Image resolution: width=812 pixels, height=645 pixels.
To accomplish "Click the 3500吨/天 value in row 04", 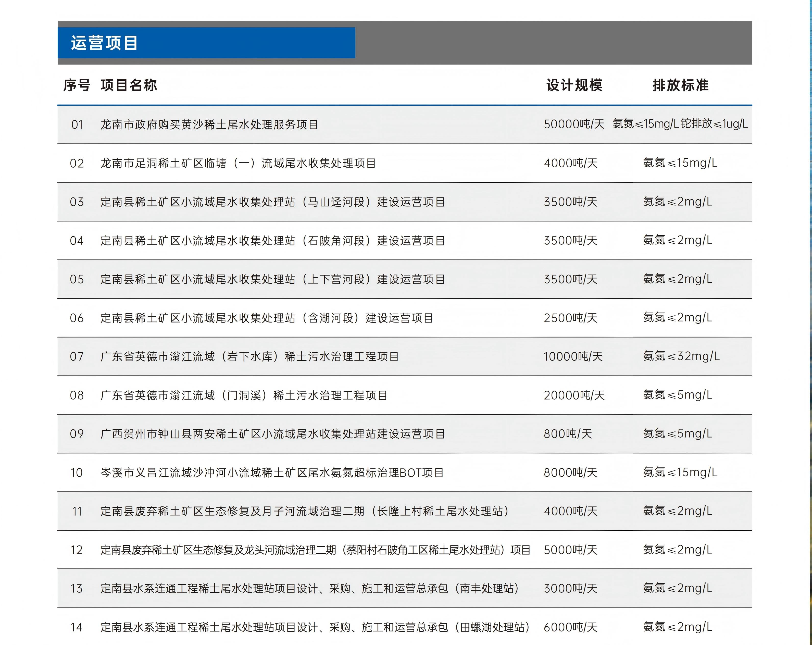I will pos(571,240).
